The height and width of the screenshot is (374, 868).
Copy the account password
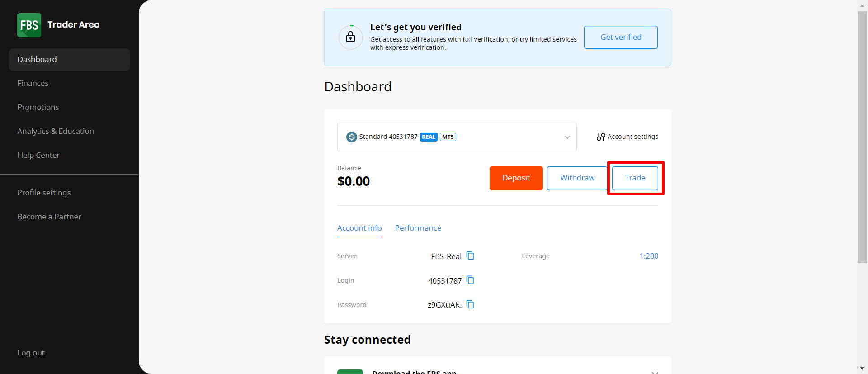pos(470,305)
